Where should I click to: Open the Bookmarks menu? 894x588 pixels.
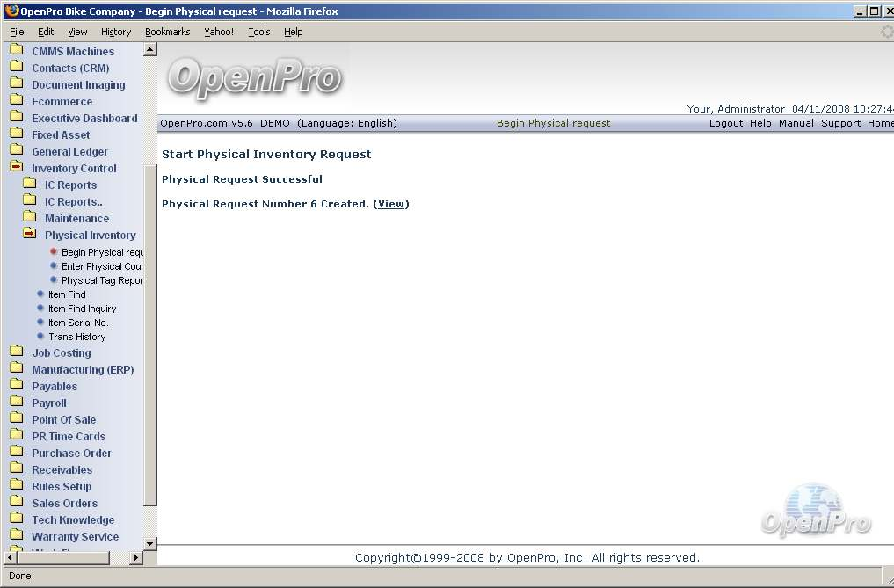coord(167,32)
